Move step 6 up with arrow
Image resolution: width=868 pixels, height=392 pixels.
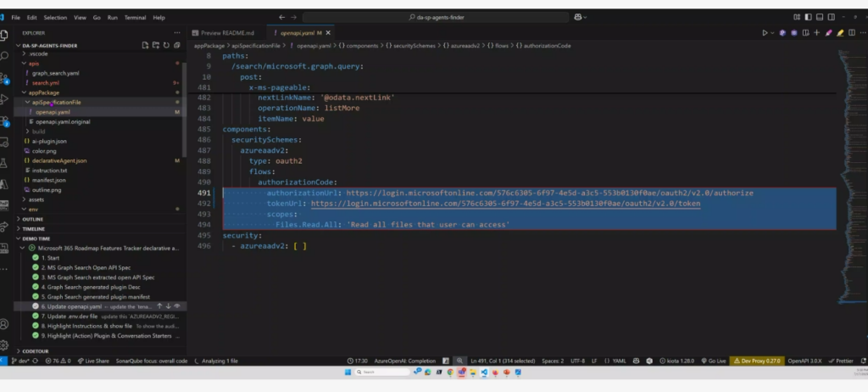[x=159, y=306]
